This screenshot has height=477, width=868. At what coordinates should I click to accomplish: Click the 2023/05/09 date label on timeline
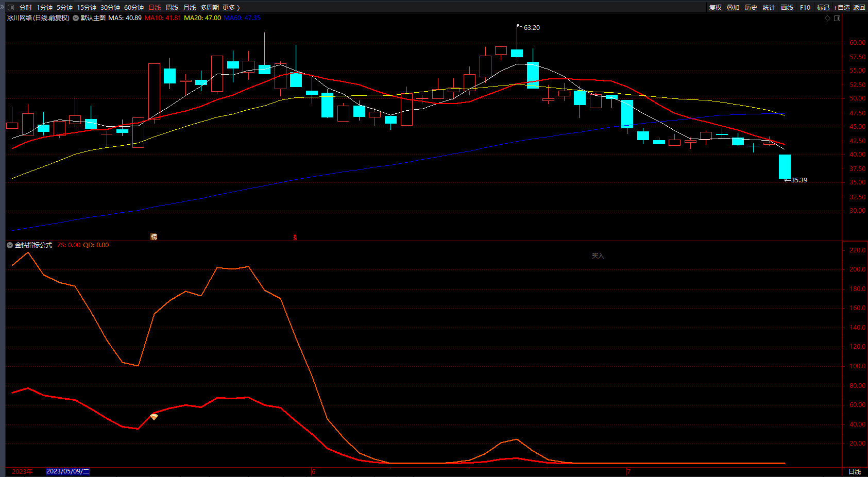[x=67, y=471]
